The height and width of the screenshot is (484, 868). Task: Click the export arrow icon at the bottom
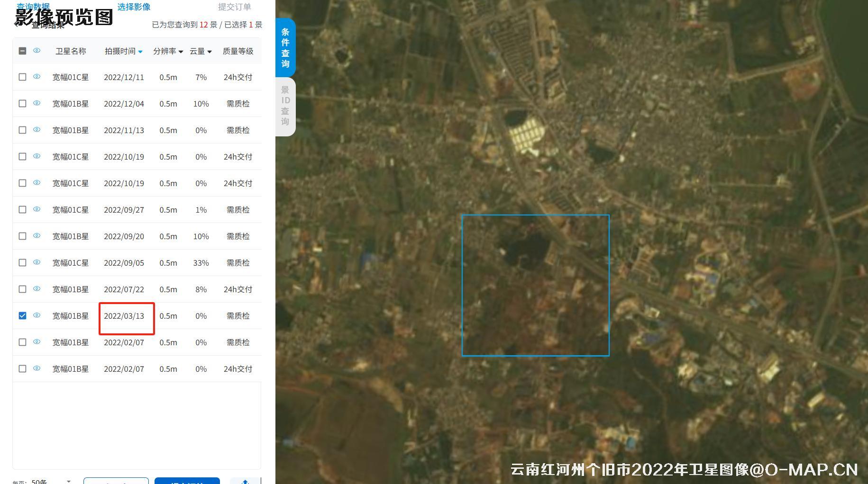(x=245, y=481)
